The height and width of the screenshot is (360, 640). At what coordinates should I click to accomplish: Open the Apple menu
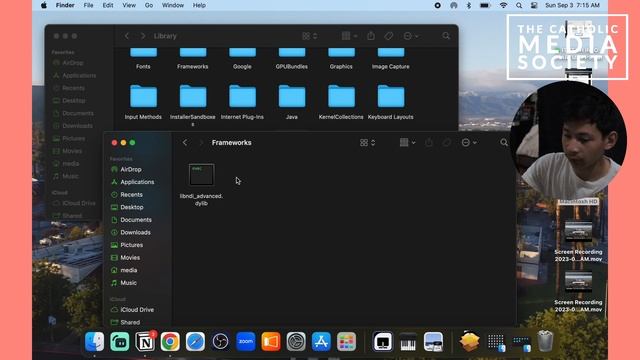[44, 5]
